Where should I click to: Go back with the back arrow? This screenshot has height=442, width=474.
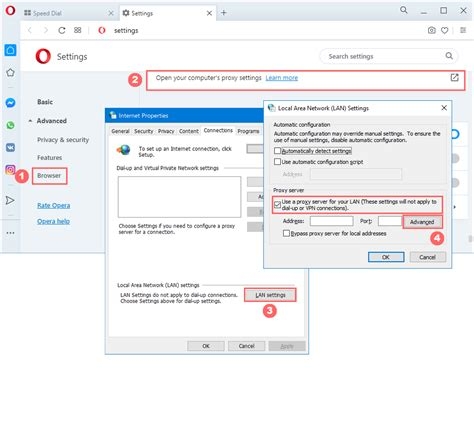tap(30, 30)
